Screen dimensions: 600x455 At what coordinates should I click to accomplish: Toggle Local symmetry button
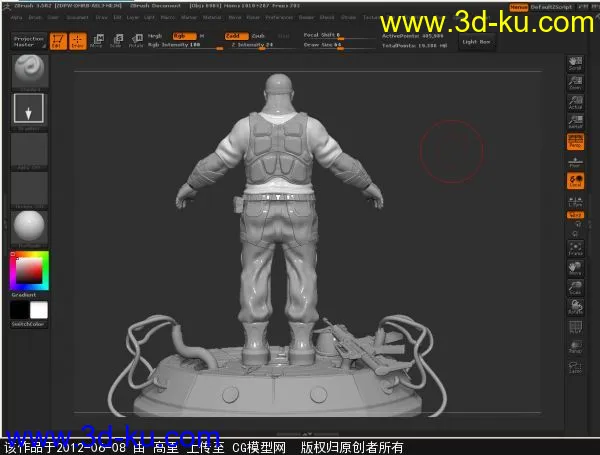[x=575, y=180]
